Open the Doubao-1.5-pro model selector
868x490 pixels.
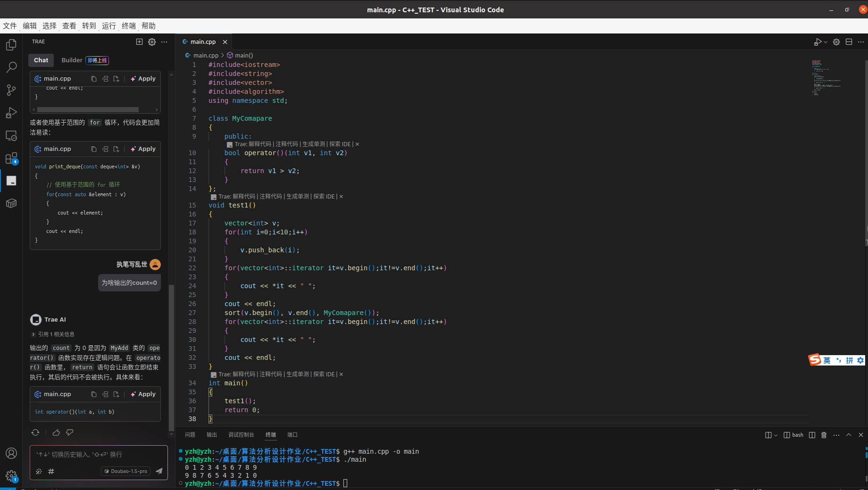pyautogui.click(x=125, y=471)
